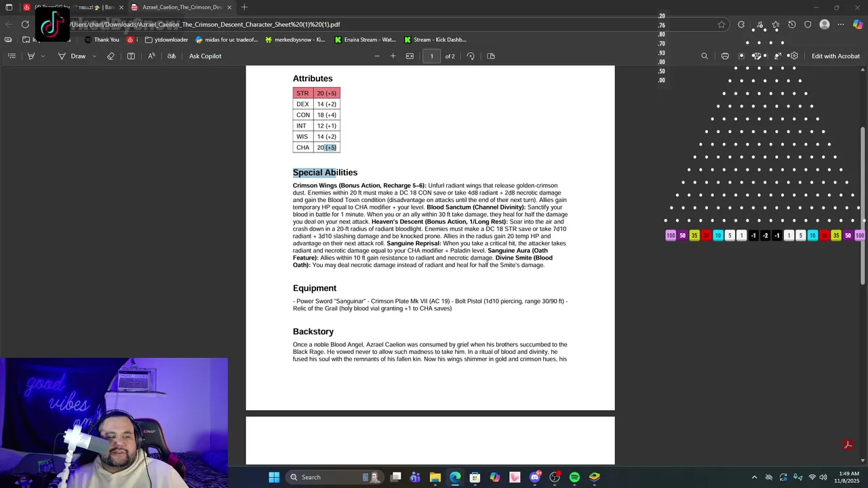Open the tab actions menu icon
The height and width of the screenshot is (488, 868).
point(9,7)
